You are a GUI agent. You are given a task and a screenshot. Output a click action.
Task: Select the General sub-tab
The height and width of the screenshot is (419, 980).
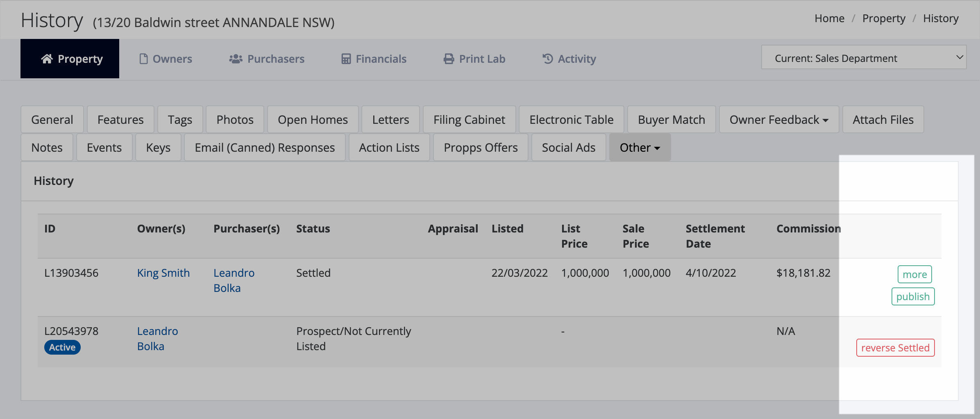pyautogui.click(x=52, y=119)
